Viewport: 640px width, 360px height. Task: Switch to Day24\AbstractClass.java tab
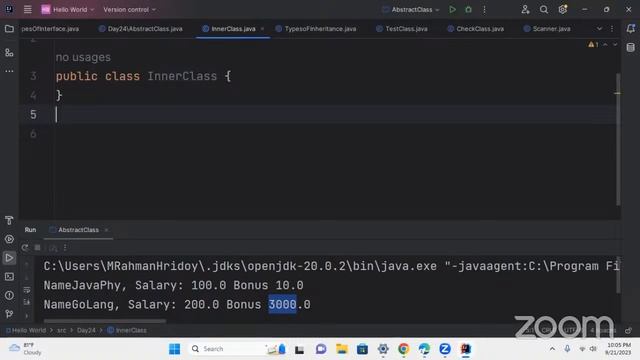(141, 29)
